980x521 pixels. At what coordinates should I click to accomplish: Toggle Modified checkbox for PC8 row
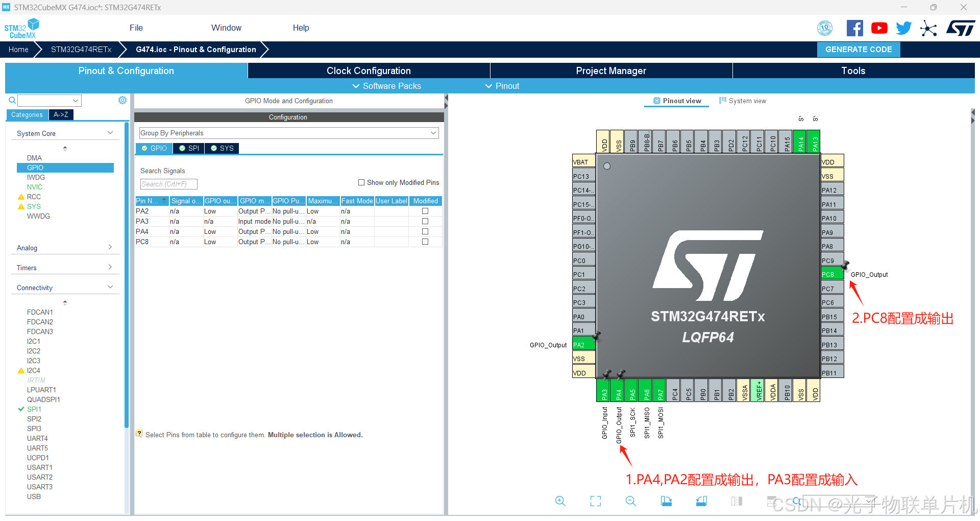[425, 242]
